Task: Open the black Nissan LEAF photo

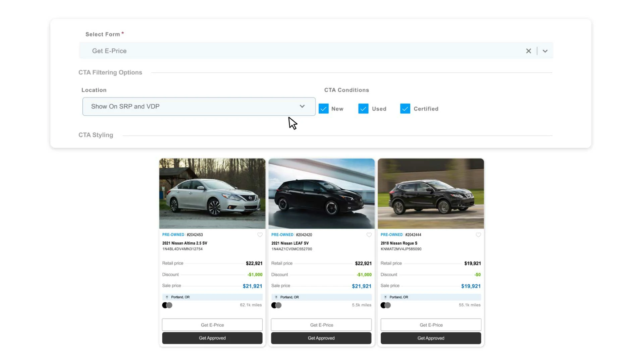Action: tap(321, 194)
